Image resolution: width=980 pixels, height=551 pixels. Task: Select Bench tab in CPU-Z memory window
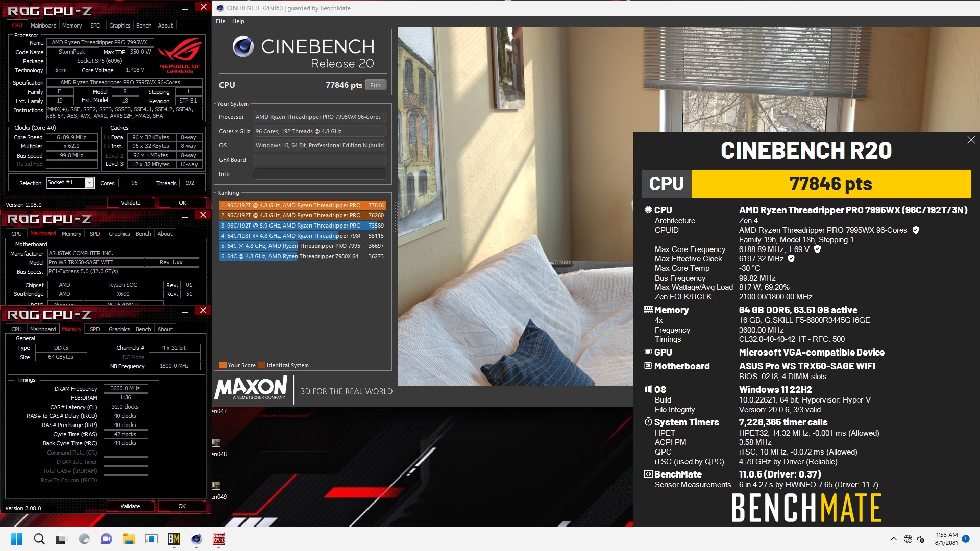pyautogui.click(x=143, y=329)
